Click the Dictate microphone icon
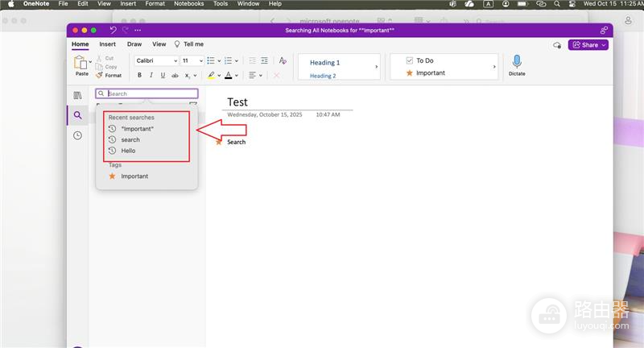644x348 pixels. pos(517,62)
